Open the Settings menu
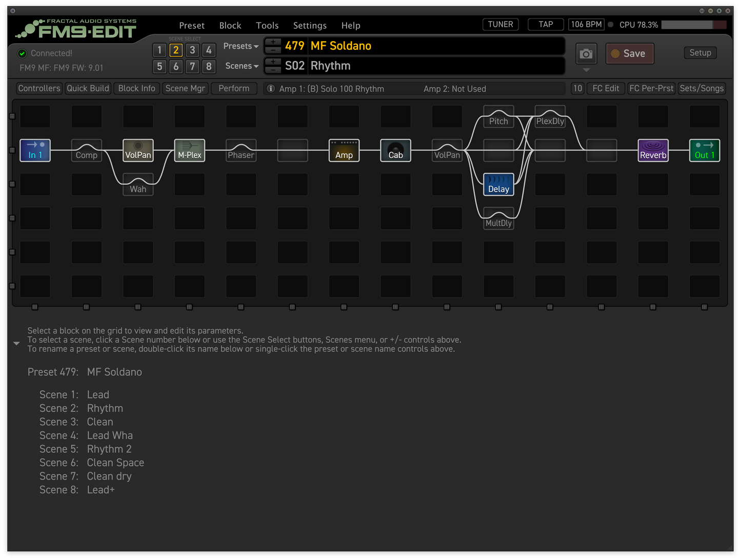 click(310, 25)
